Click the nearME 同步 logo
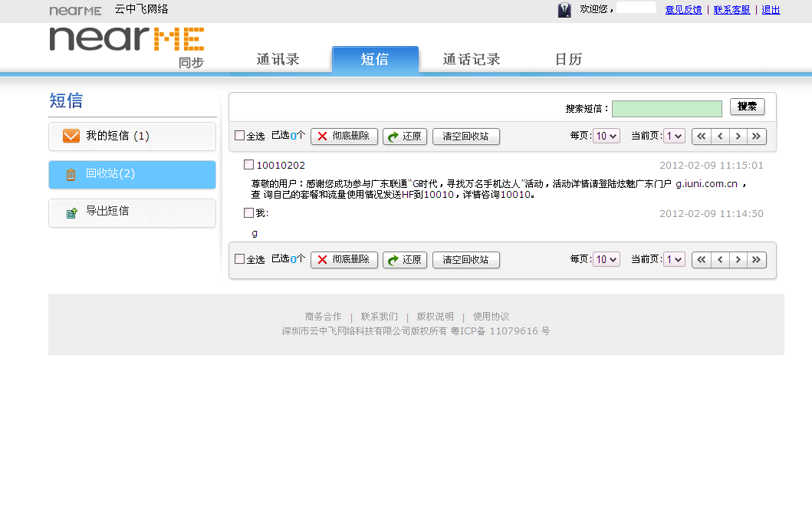This screenshot has width=812, height=513. pyautogui.click(x=127, y=47)
